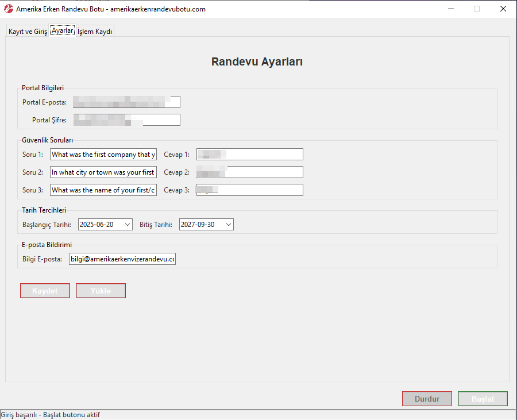Click the Cevap 2 answer field
The width and height of the screenshot is (517, 420).
pyautogui.click(x=249, y=172)
